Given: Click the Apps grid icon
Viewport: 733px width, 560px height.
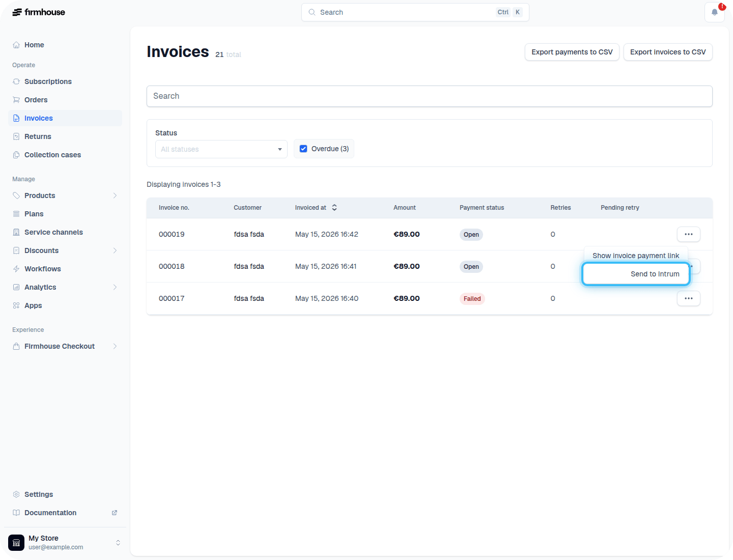Looking at the screenshot, I should pyautogui.click(x=16, y=305).
